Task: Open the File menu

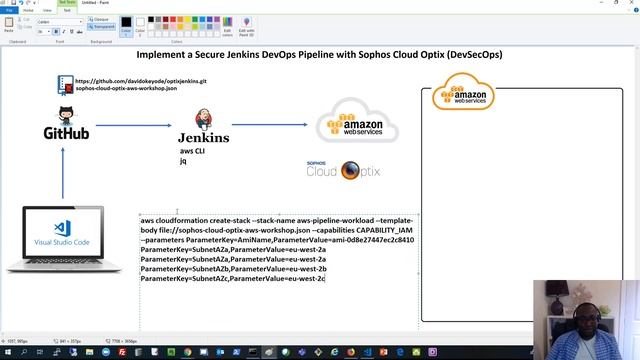Action: (9, 10)
